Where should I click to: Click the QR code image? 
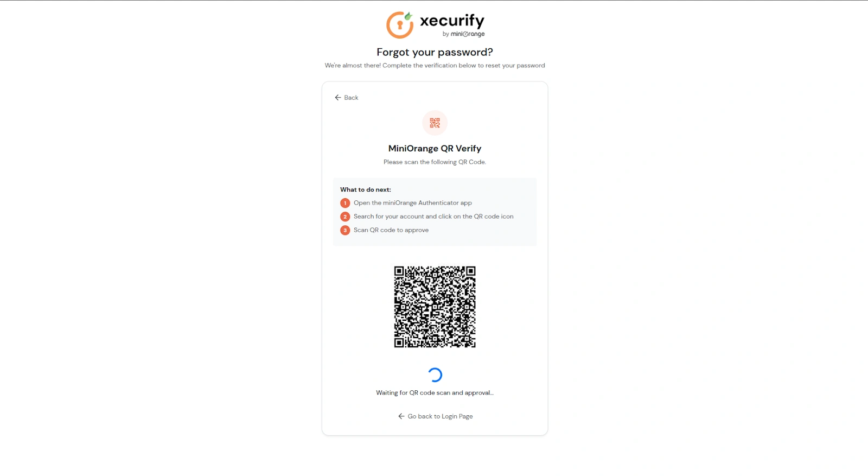click(435, 306)
